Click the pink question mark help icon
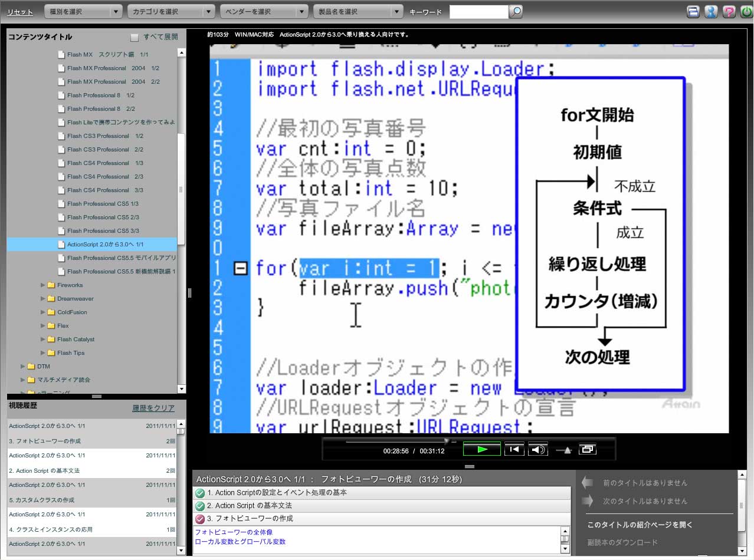This screenshot has height=560, width=754. click(x=729, y=12)
